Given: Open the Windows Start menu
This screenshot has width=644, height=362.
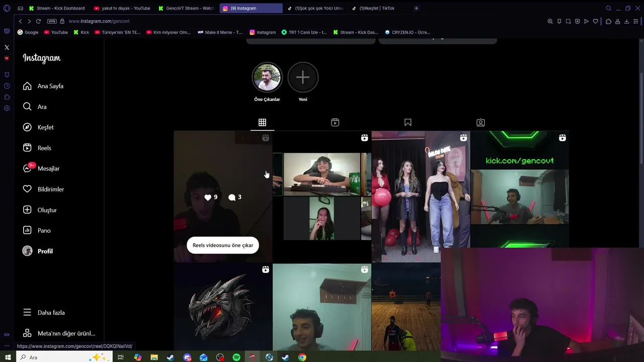Looking at the screenshot, I should [x=8, y=357].
